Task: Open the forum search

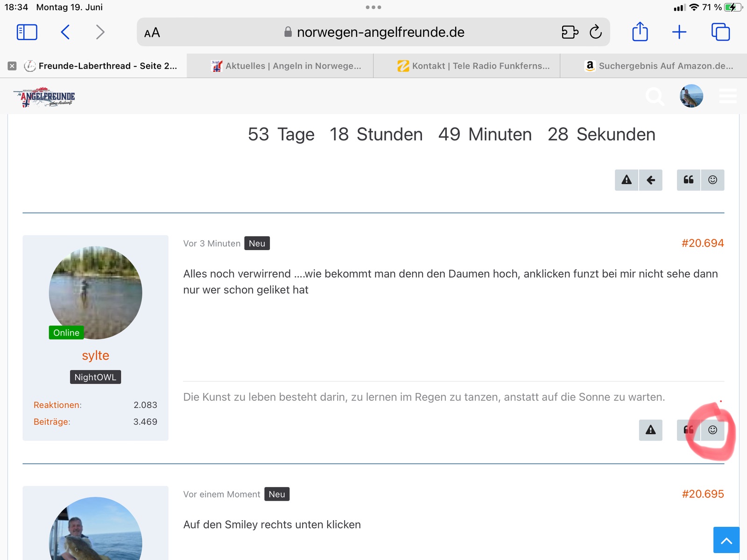Action: tap(655, 97)
